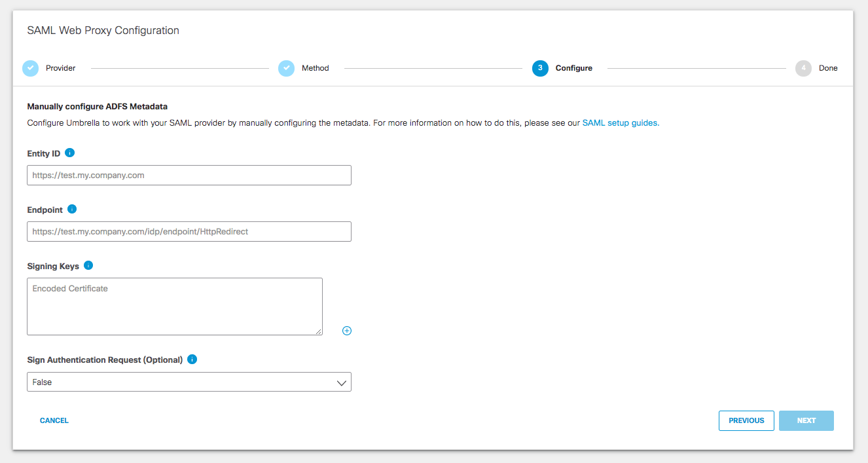Open the SAML setup guides link
This screenshot has height=463, width=868.
(x=620, y=122)
